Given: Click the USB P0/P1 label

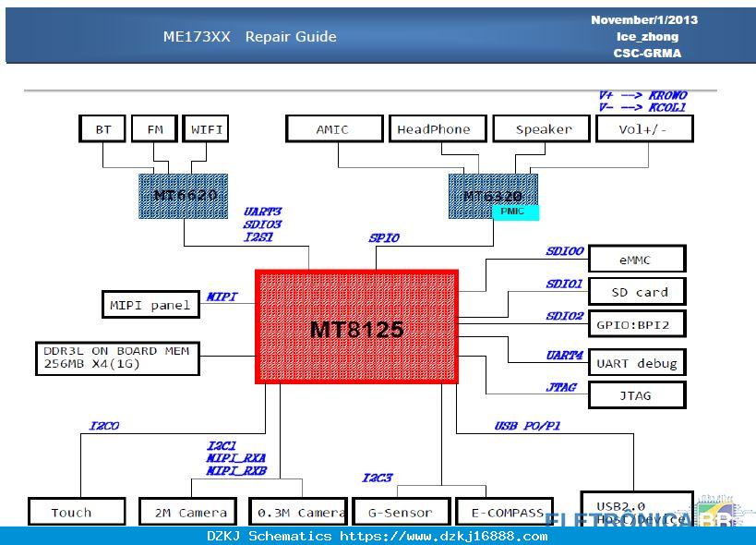Looking at the screenshot, I should tap(527, 426).
